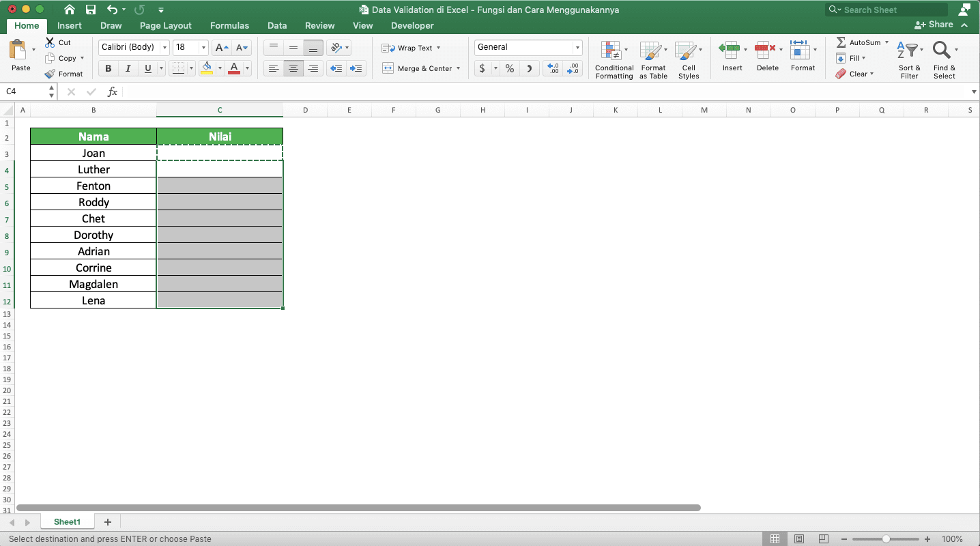Screen dimensions: 980x546
Task: Open the Insert ribbon tab
Action: click(x=70, y=25)
